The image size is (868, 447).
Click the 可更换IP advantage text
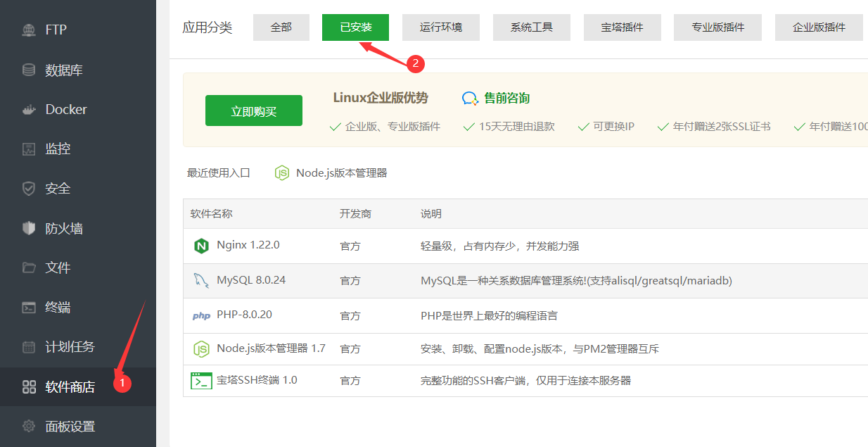click(613, 127)
